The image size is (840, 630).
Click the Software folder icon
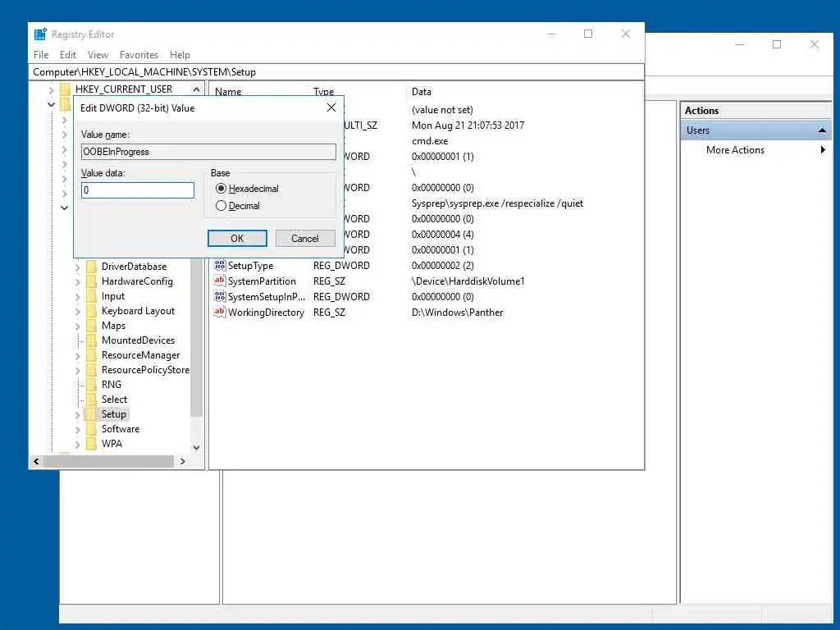(92, 428)
